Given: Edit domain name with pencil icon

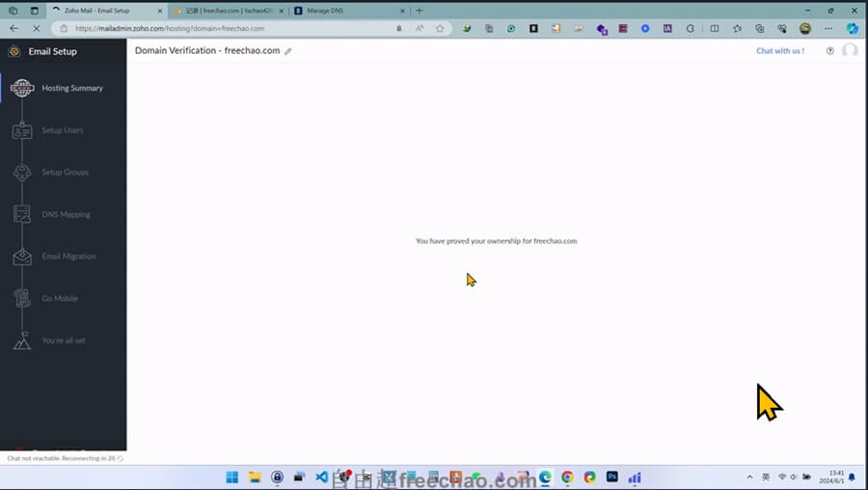Looking at the screenshot, I should click(288, 51).
